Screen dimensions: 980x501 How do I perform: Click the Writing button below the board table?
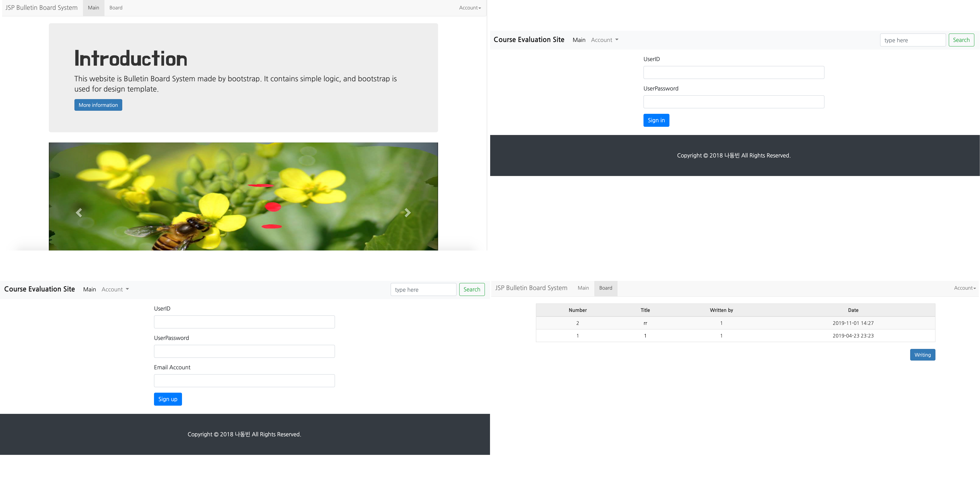tap(922, 354)
